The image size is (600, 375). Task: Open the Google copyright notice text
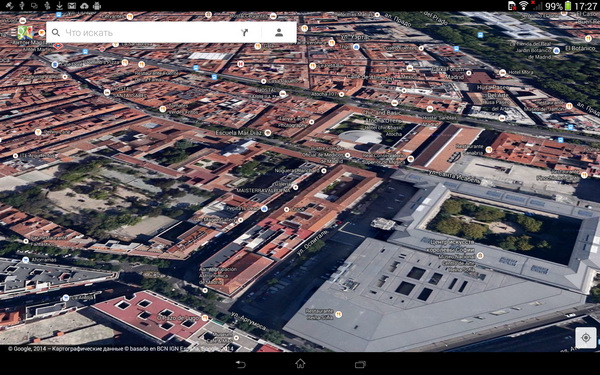click(121, 349)
